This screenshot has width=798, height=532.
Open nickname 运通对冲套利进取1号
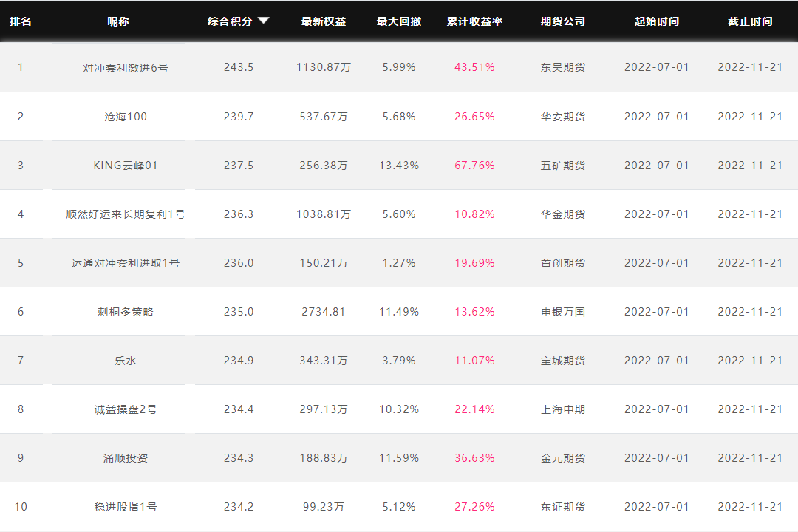125,263
